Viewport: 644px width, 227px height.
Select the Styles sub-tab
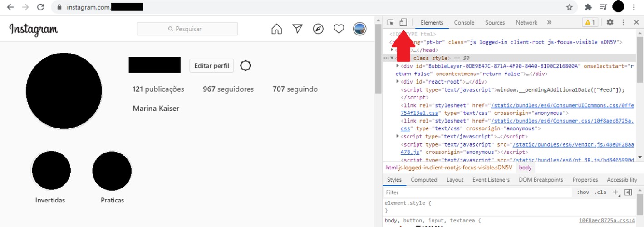click(x=394, y=180)
